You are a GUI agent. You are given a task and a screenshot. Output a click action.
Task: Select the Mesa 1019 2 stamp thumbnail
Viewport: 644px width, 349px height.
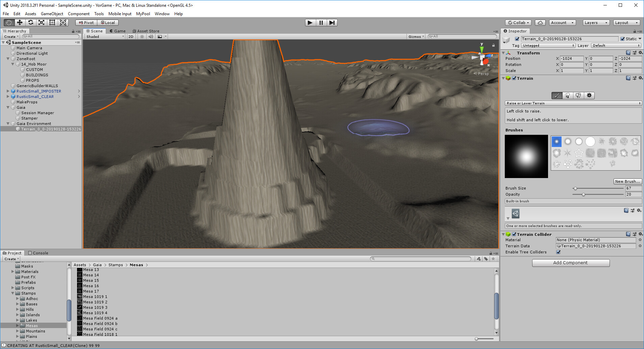(x=79, y=302)
